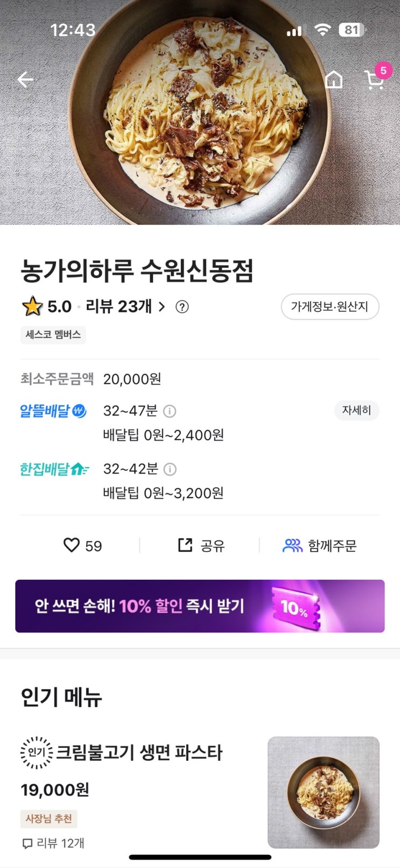Open 가게정보·원산지 store info
Image resolution: width=400 pixels, height=868 pixels.
coord(329,307)
